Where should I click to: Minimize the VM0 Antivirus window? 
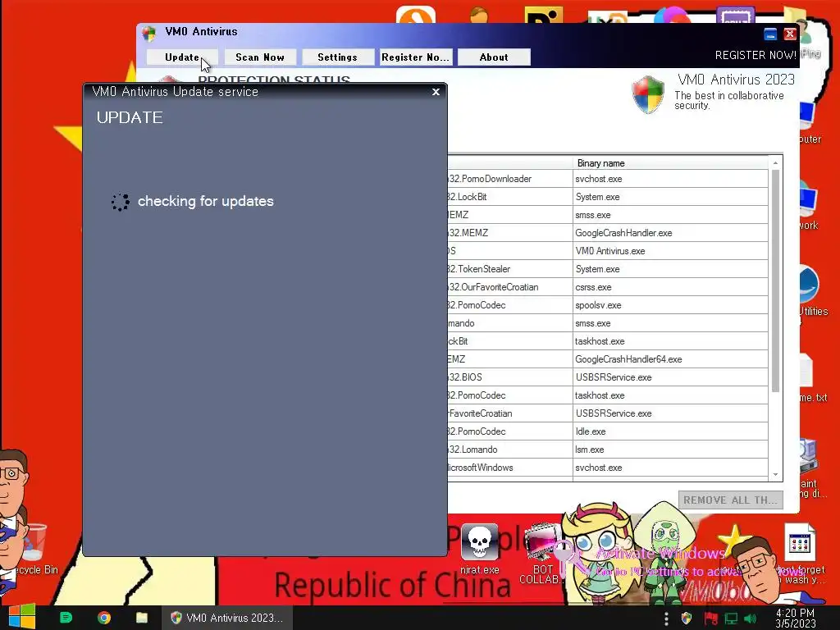click(770, 34)
